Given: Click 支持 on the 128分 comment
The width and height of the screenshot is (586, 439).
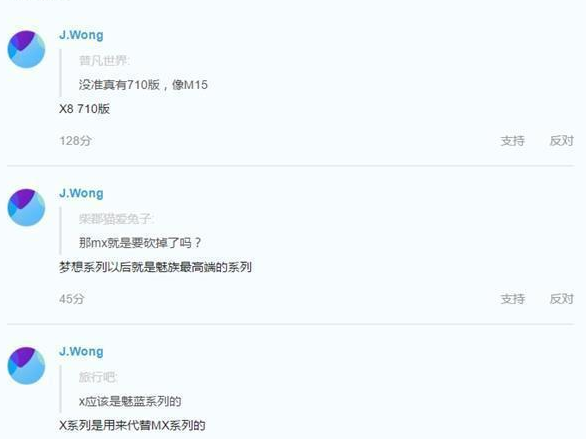Looking at the screenshot, I should coord(512,141).
